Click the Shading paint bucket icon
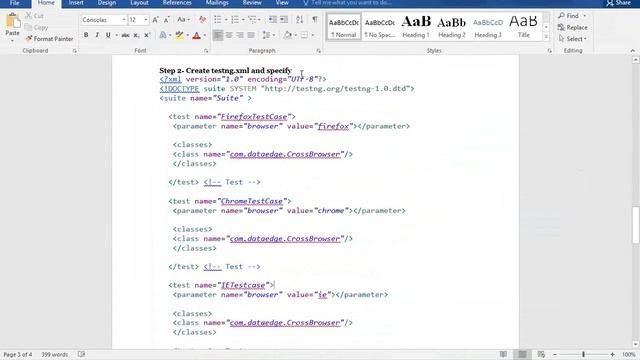Image resolution: width=640 pixels, height=360 pixels. pyautogui.click(x=287, y=35)
